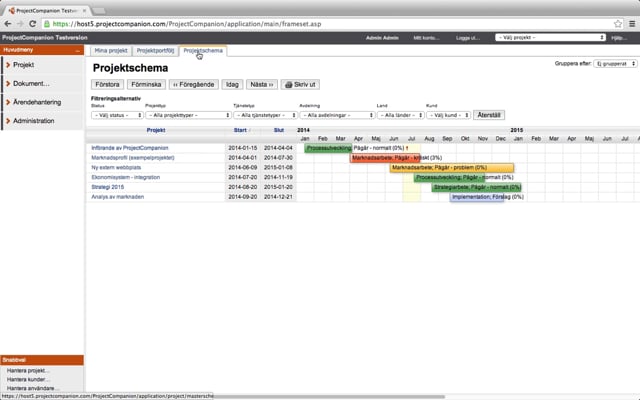Open the Välj projekt dropdown in the top bar

[550, 38]
